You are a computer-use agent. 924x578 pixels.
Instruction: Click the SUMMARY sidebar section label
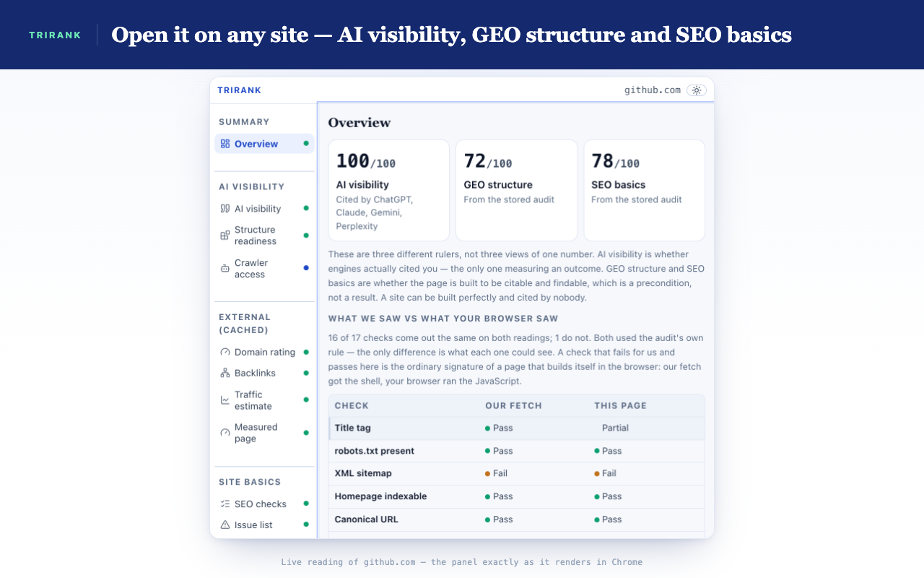coord(244,122)
